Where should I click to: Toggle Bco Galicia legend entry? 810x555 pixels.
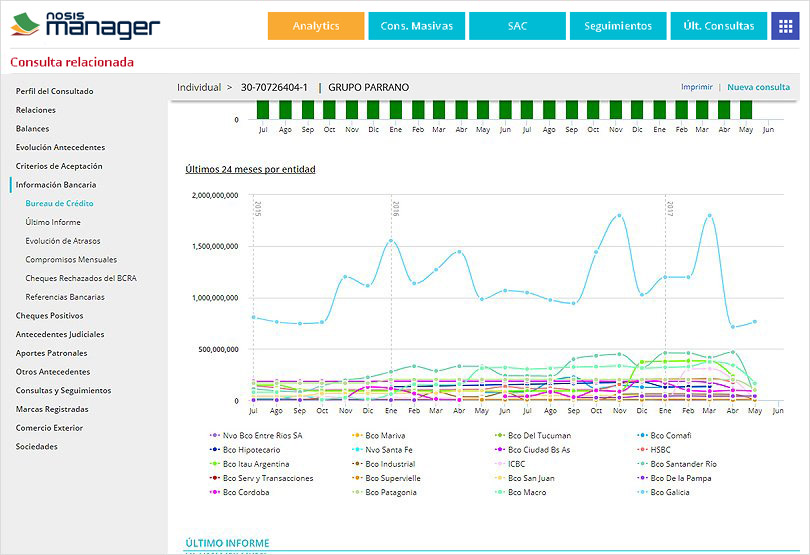[663, 492]
